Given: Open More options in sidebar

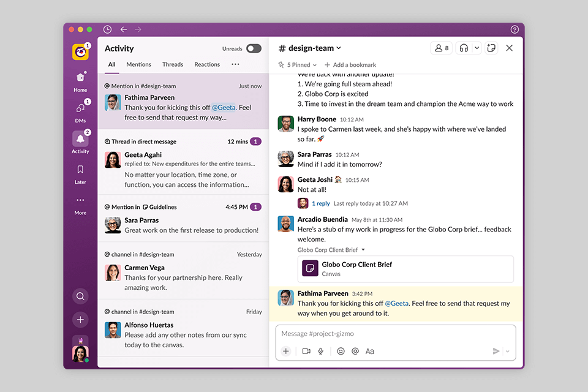Looking at the screenshot, I should click(x=80, y=205).
